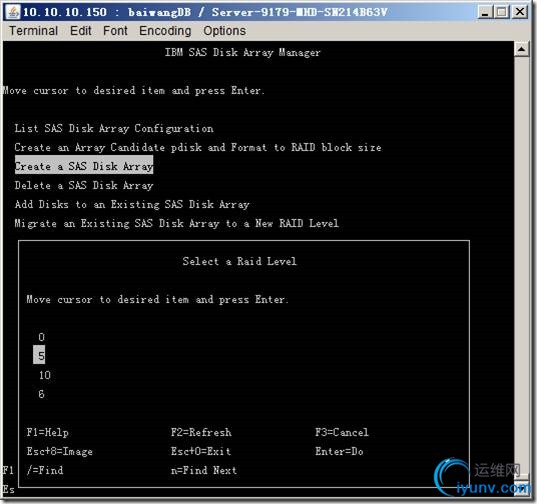Select List SAS Disk Array Configuration
The height and width of the screenshot is (504, 537).
point(114,128)
